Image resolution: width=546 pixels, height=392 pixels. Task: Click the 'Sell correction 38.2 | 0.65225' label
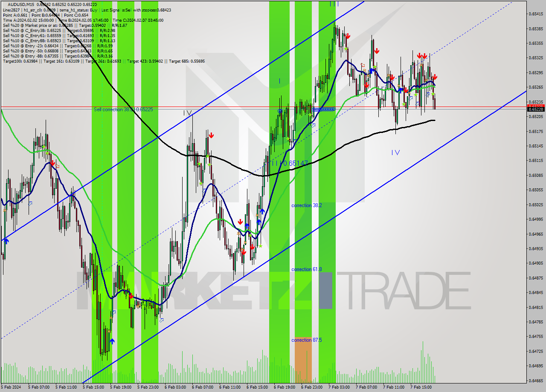[x=123, y=110]
